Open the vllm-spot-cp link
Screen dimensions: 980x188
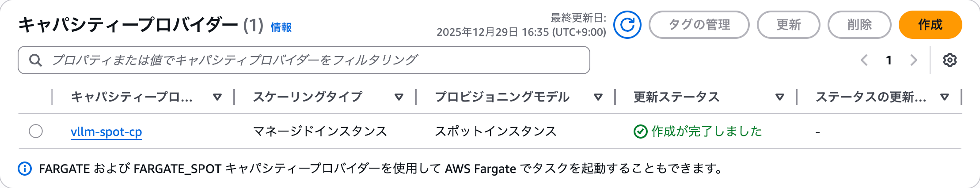[106, 132]
